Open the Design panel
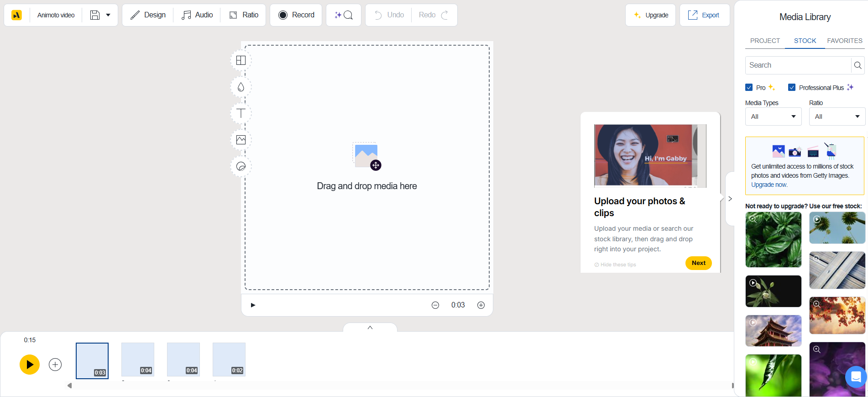The image size is (868, 397). pyautogui.click(x=148, y=15)
